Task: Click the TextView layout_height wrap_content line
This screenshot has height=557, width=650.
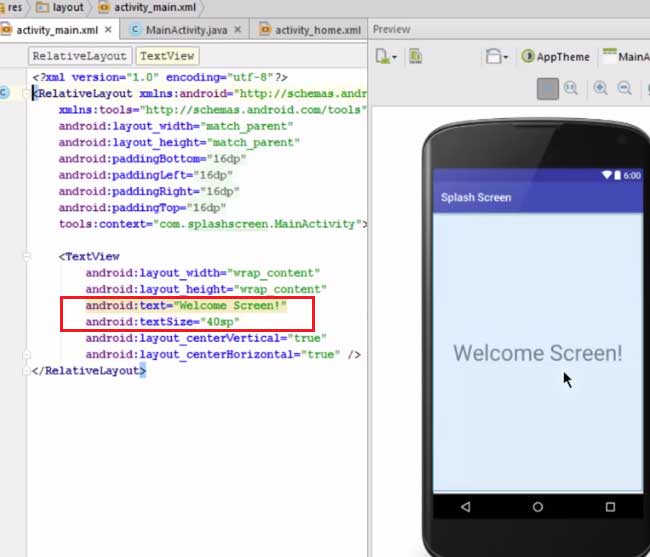Action: point(206,290)
